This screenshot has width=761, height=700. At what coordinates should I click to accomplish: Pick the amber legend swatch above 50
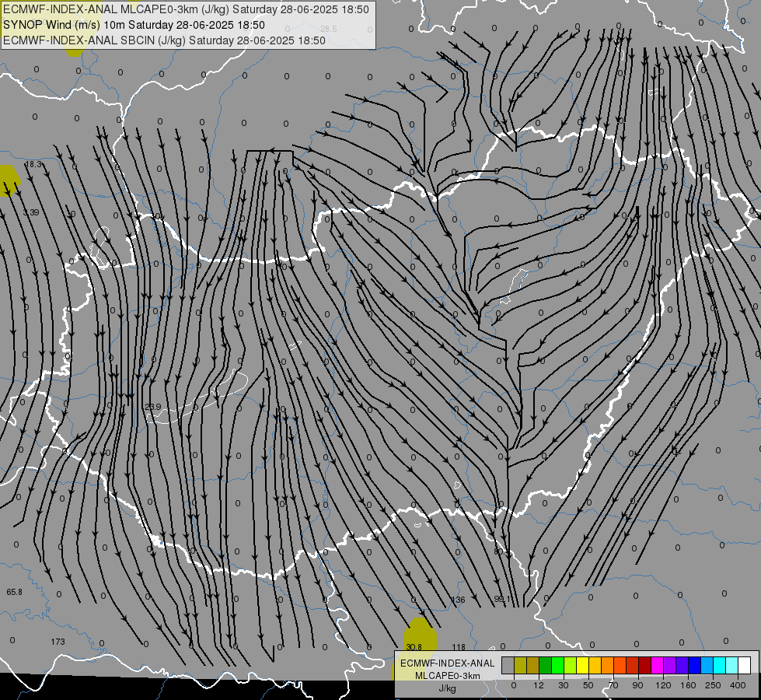point(595,665)
